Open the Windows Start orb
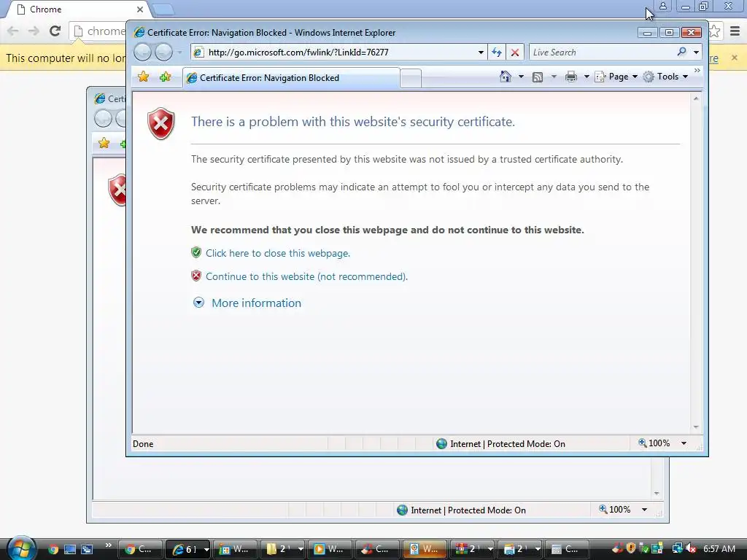 coord(21,548)
